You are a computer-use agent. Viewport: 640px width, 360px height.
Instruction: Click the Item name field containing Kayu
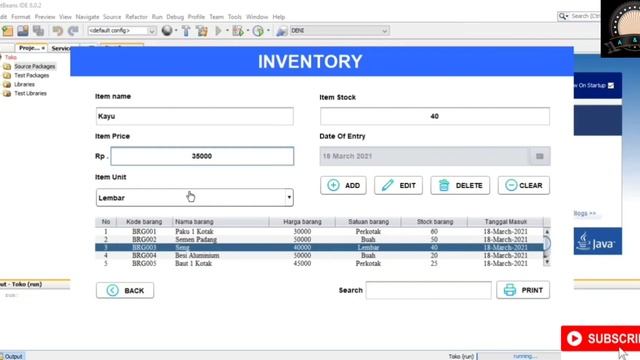[x=195, y=116]
